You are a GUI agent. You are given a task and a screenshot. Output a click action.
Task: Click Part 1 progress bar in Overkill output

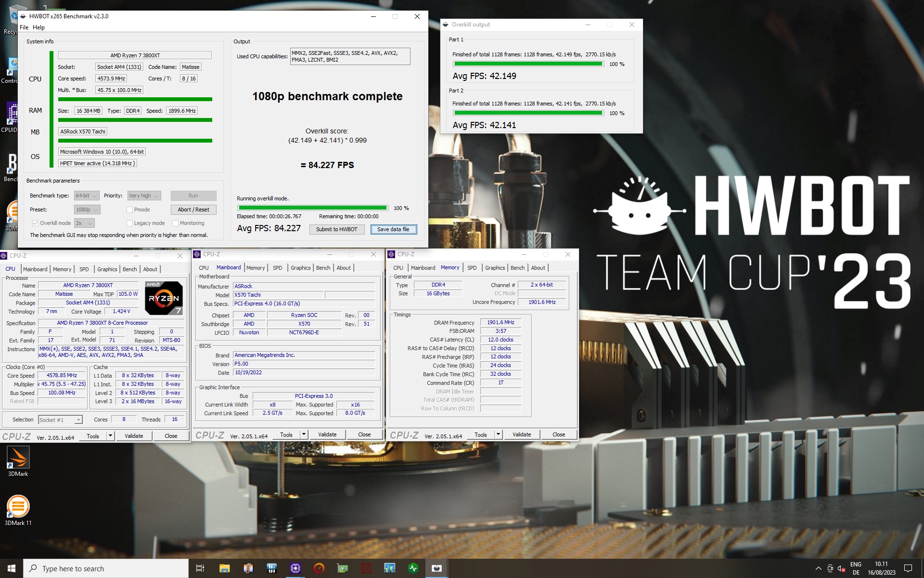click(528, 64)
